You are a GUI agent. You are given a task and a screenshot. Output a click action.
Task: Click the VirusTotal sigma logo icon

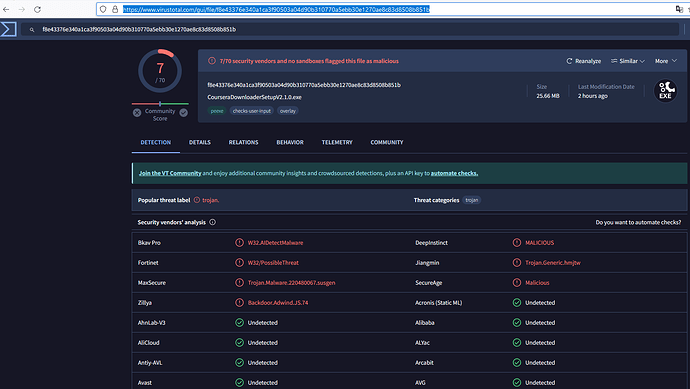click(x=8, y=29)
